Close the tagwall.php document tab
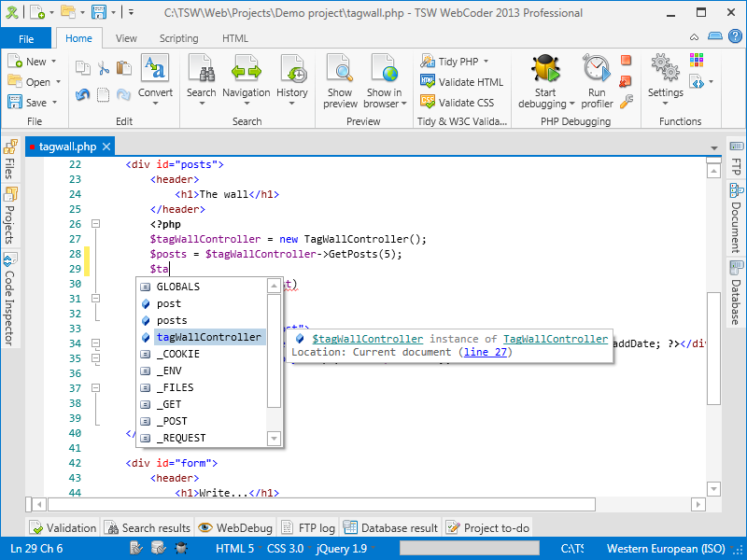 pyautogui.click(x=106, y=147)
